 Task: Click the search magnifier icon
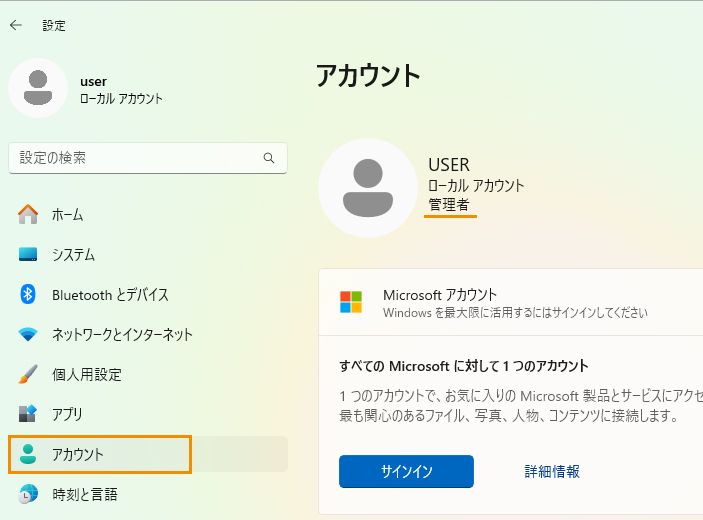pyautogui.click(x=269, y=158)
